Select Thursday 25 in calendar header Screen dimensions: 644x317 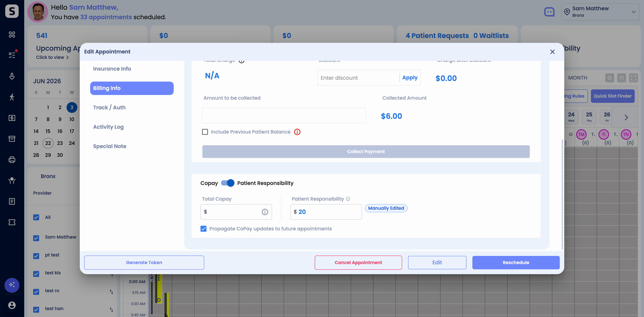[x=589, y=117]
